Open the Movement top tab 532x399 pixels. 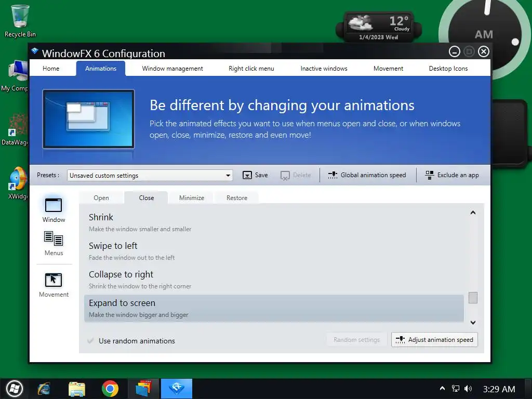tap(388, 69)
